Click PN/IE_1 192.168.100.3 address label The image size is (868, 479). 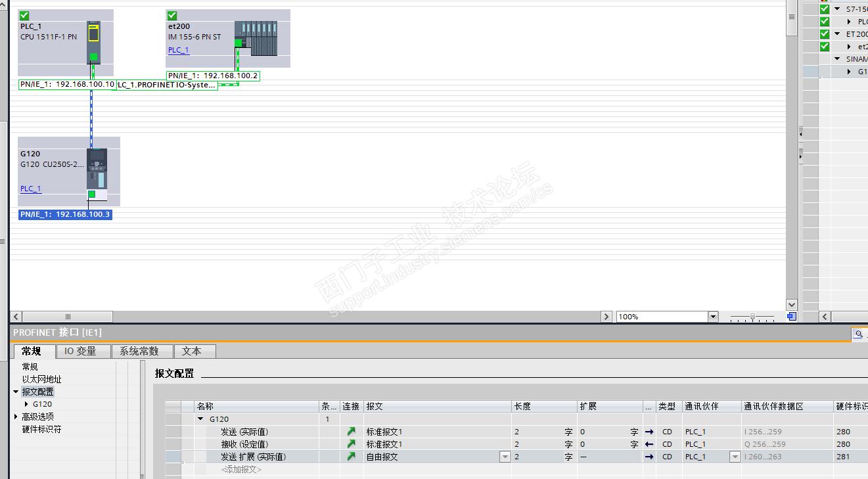65,214
